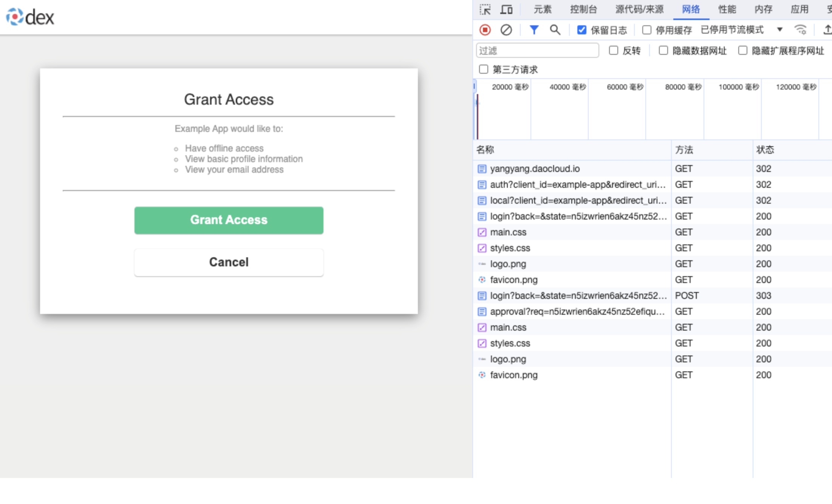The image size is (832, 504).
Task: Click the inspect element selector icon
Action: point(485,9)
